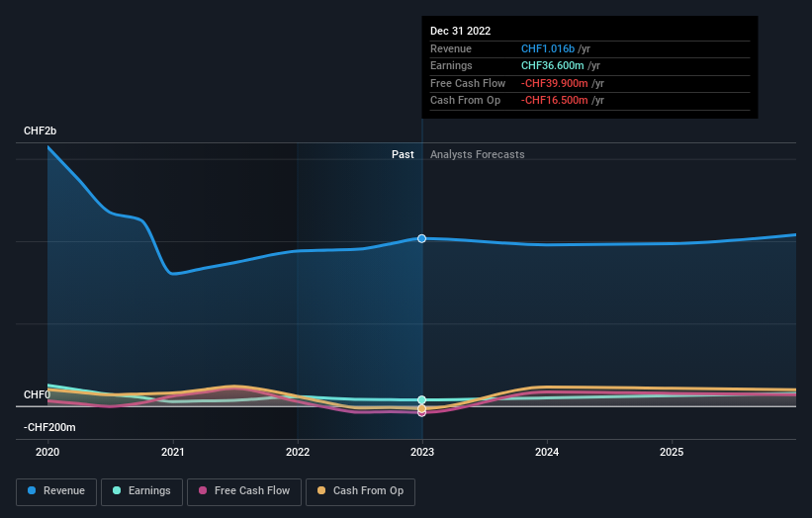Click the CHF1.016b revenue value

(x=548, y=48)
